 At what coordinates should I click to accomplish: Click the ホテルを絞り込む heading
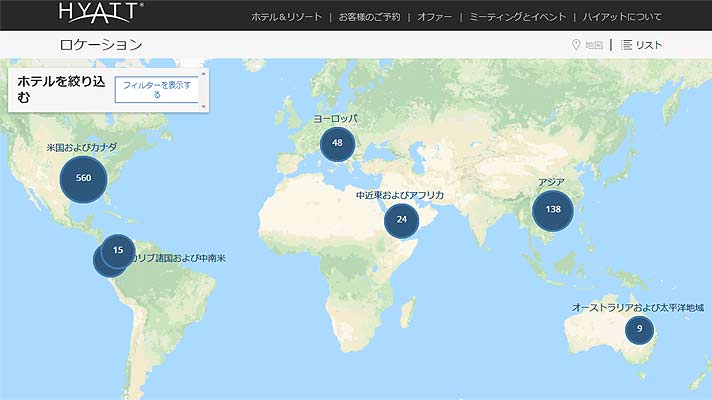tap(61, 89)
